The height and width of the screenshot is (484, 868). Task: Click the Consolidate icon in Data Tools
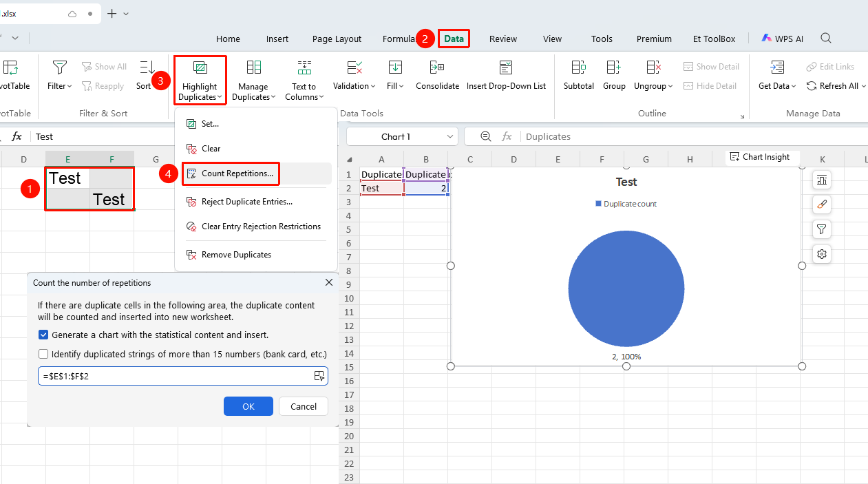point(437,67)
